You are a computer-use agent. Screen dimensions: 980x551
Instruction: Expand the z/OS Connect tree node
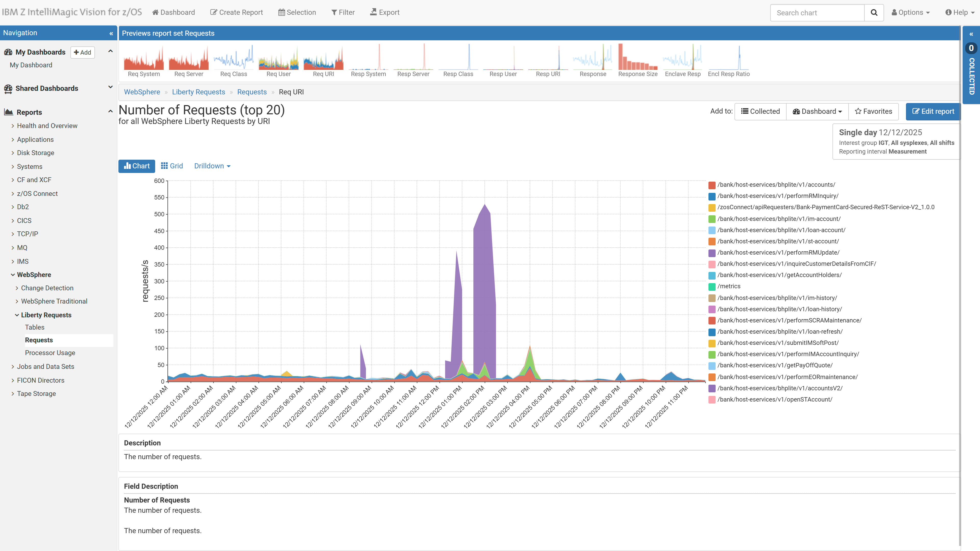13,194
